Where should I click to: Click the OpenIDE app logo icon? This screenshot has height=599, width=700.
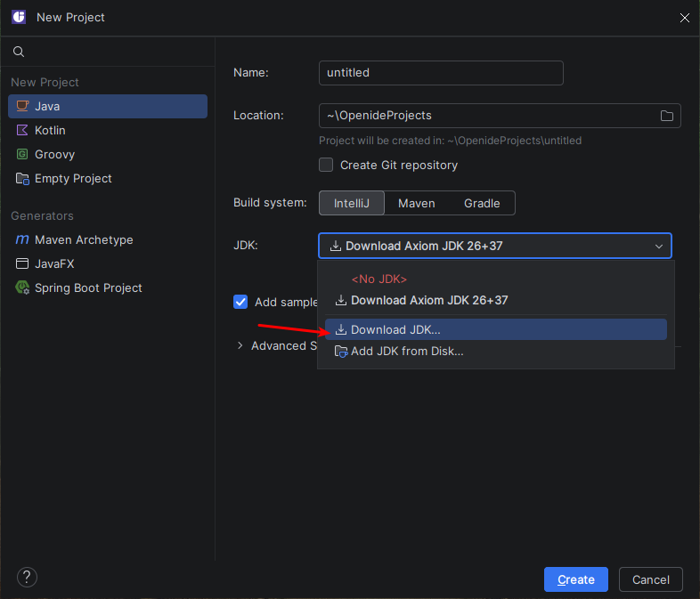pyautogui.click(x=19, y=17)
